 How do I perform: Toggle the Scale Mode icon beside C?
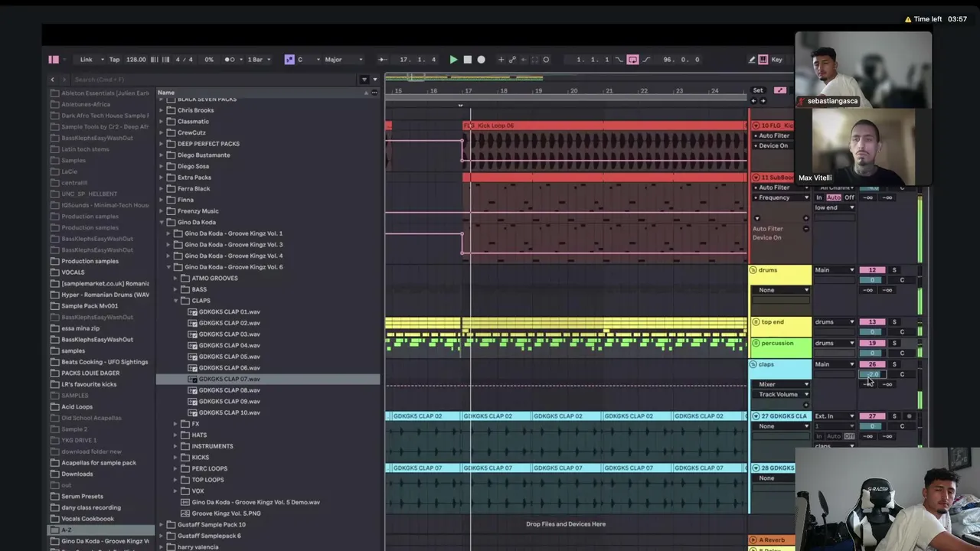pos(289,60)
